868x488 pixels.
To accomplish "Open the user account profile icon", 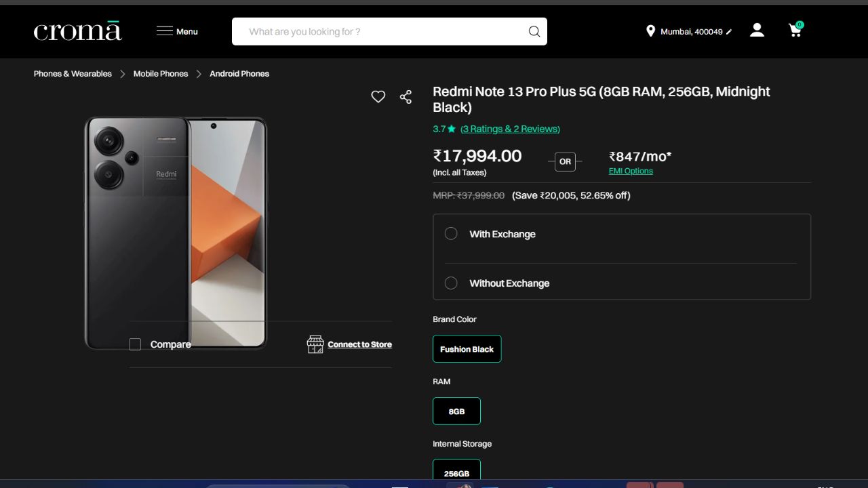I will [x=757, y=30].
